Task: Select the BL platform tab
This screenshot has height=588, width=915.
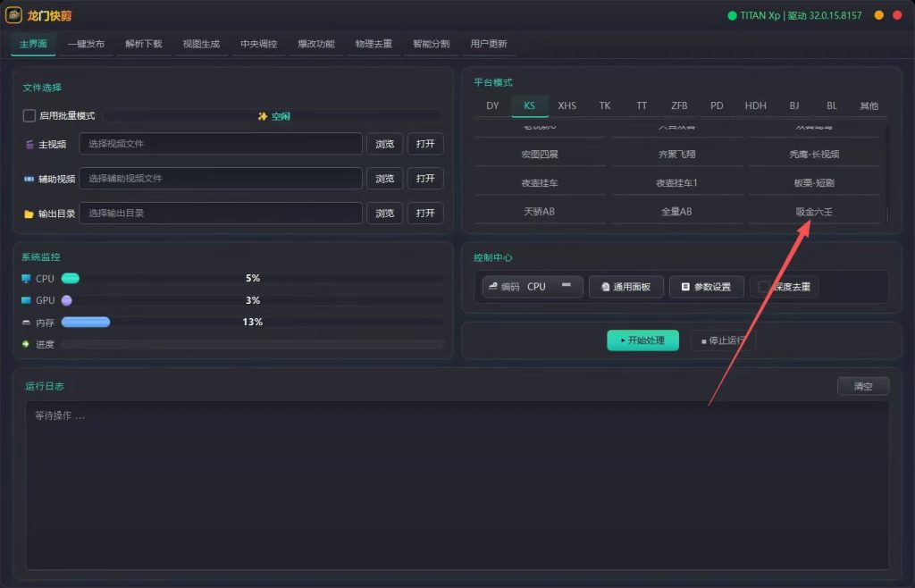Action: click(832, 105)
